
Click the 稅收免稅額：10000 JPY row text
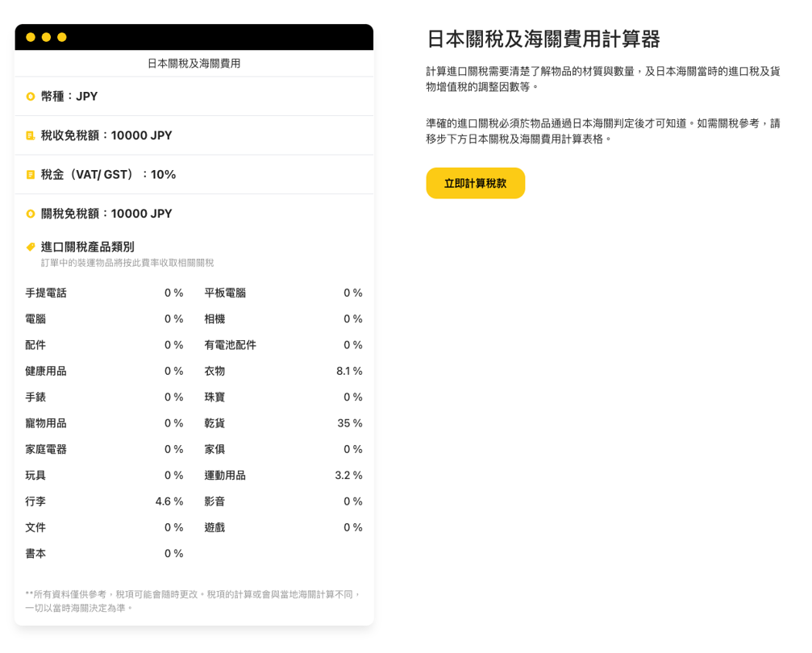pos(106,135)
